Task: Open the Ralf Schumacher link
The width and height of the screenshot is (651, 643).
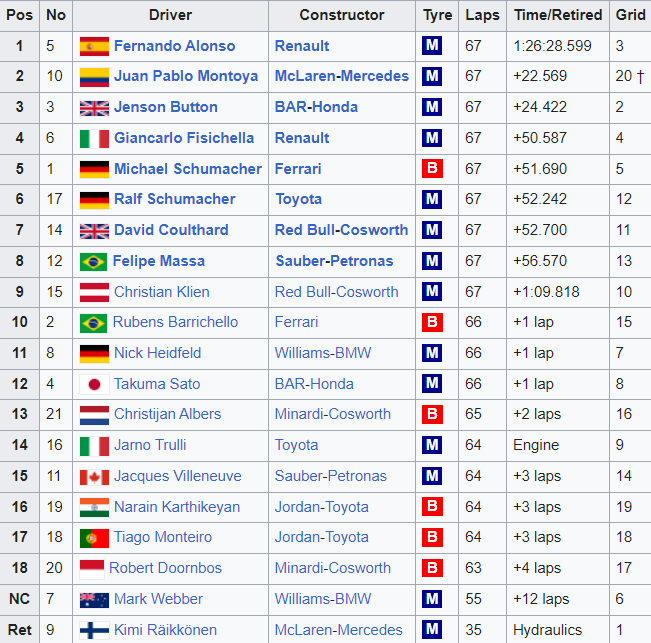Action: pos(174,199)
